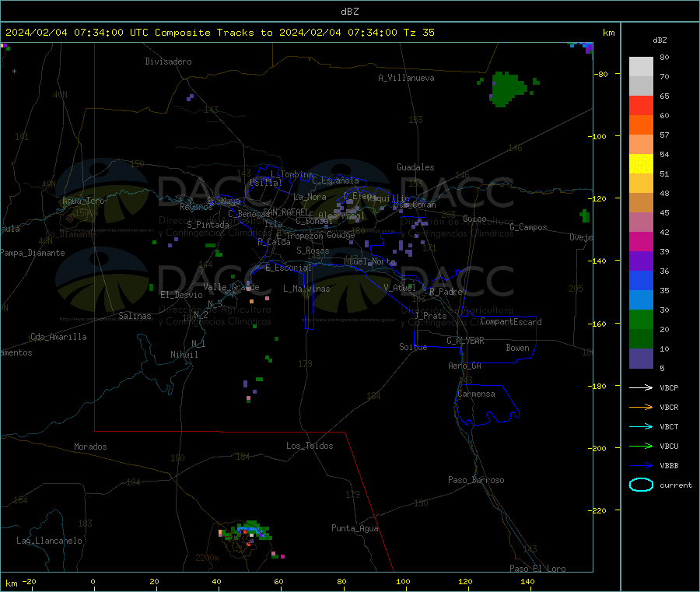The image size is (700, 592).
Task: Click the Morados map label
Action: (x=90, y=447)
